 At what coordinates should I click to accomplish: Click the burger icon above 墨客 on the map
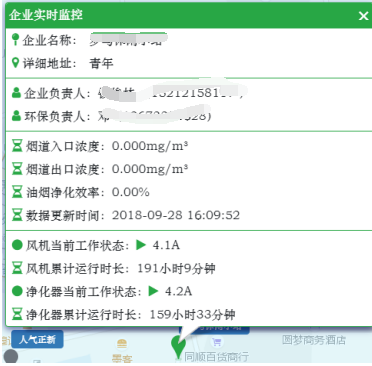tap(122, 343)
